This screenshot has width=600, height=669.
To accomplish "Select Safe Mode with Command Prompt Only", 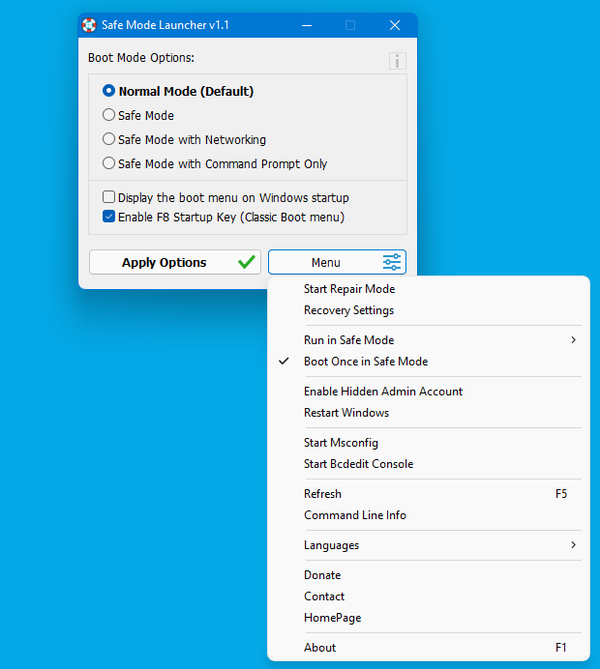I will (x=109, y=163).
